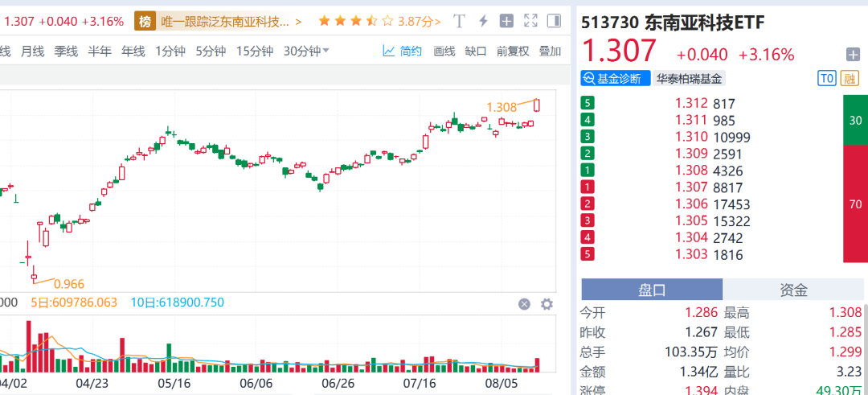Open volume indicator settings gear
The image size is (868, 395).
pyautogui.click(x=547, y=303)
